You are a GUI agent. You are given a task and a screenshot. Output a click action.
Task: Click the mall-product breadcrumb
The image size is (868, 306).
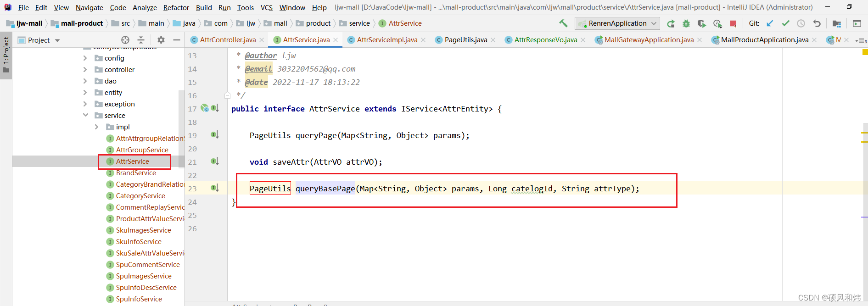[77, 23]
